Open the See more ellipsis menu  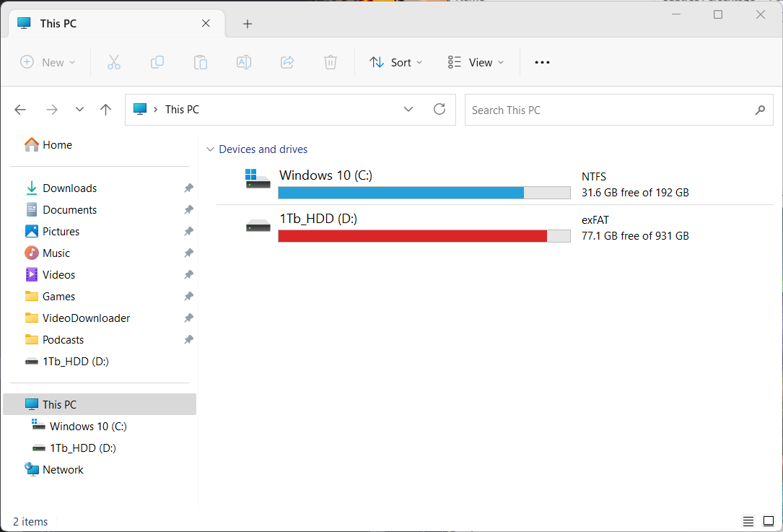[x=542, y=63]
